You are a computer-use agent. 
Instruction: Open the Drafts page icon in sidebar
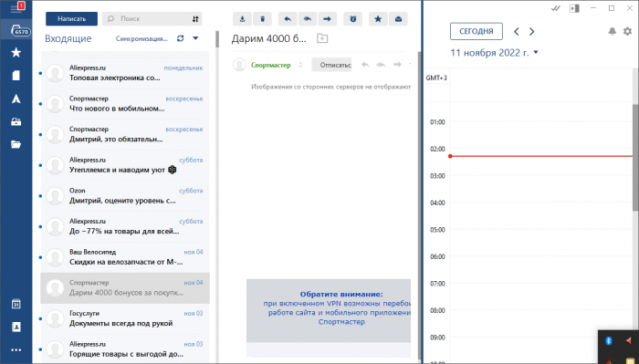(16, 76)
